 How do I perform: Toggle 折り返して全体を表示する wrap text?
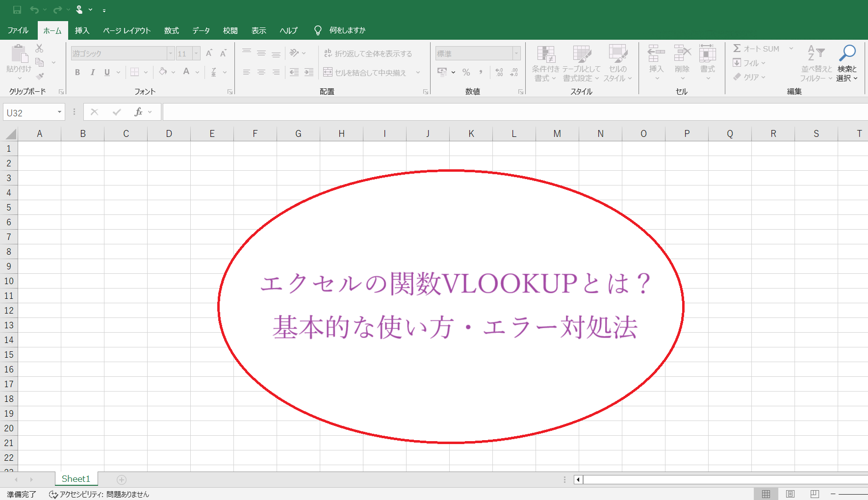(x=368, y=53)
